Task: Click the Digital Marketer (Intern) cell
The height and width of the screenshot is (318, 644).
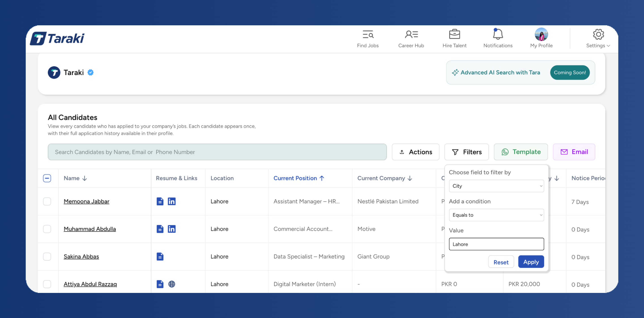Action: pyautogui.click(x=305, y=284)
